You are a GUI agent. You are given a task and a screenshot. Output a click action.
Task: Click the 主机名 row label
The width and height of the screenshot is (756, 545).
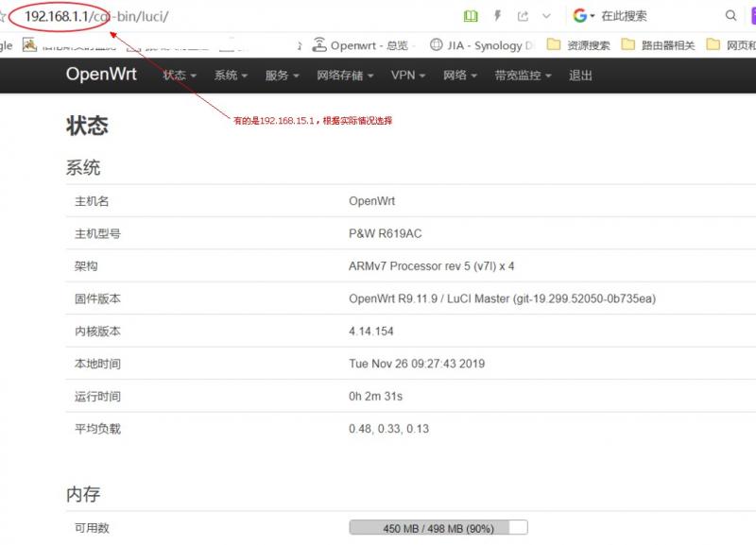point(92,201)
